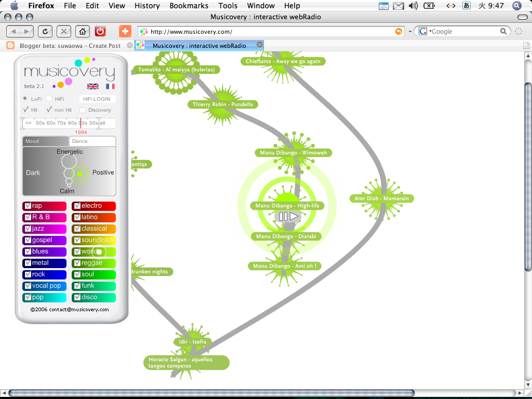Click the Blogger tab favicon
Screen dimensions: 532x399
pyautogui.click(x=10, y=45)
